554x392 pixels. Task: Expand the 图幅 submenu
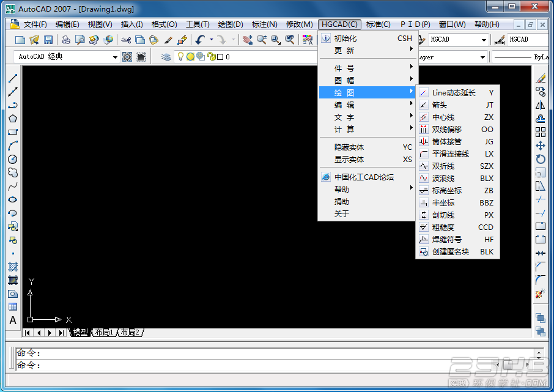(x=366, y=80)
